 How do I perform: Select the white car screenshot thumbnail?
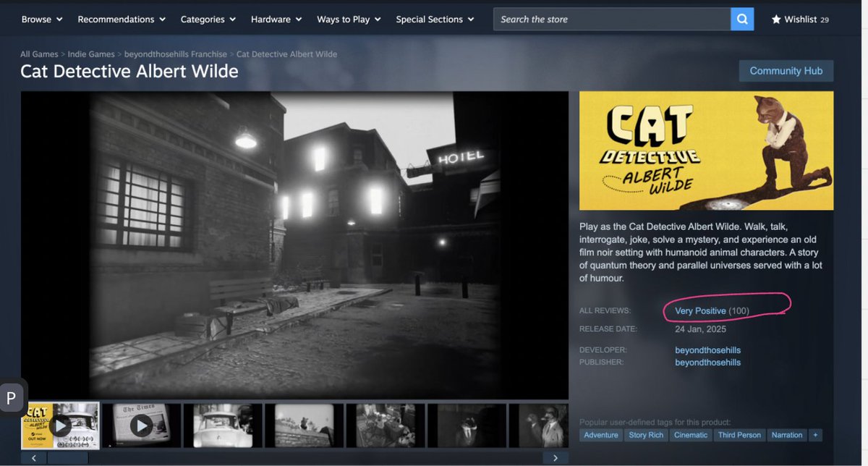pyautogui.click(x=222, y=425)
